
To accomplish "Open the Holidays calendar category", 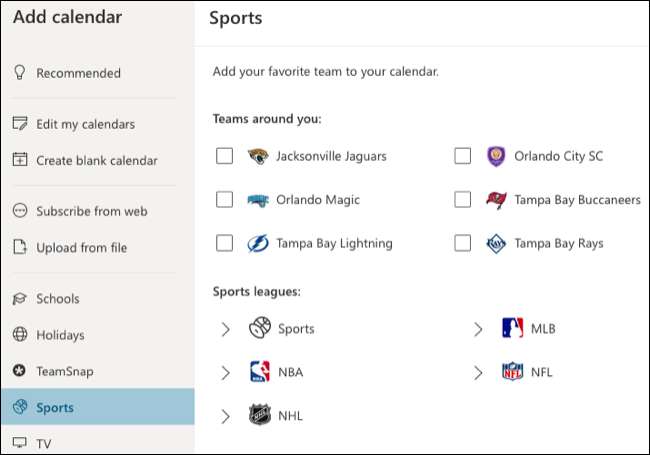I will [60, 335].
